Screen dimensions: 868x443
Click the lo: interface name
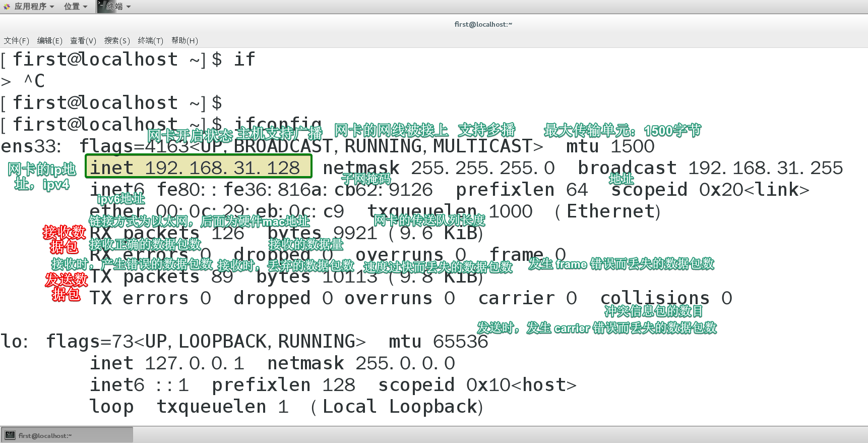14,342
